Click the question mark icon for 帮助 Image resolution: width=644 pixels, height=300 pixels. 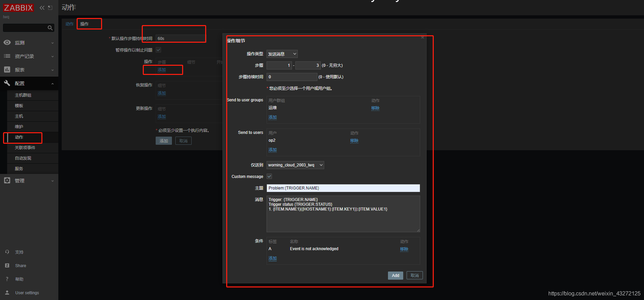(7, 279)
